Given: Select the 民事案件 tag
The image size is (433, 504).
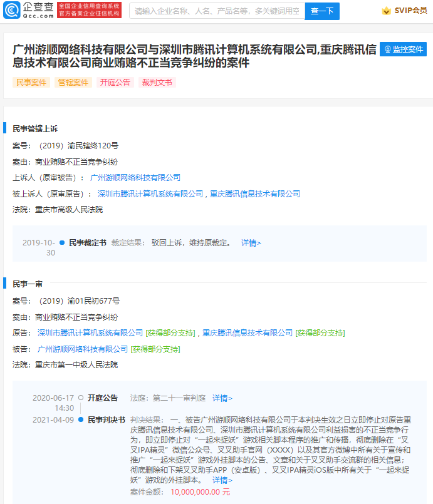Looking at the screenshot, I should tap(31, 82).
